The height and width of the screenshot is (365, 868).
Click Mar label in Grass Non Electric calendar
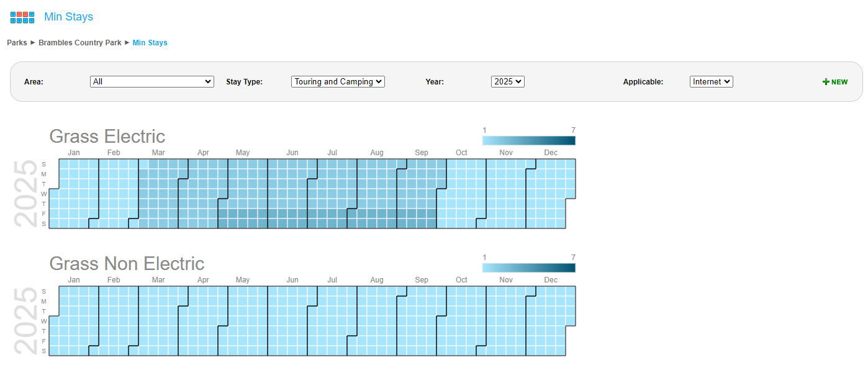(x=158, y=280)
